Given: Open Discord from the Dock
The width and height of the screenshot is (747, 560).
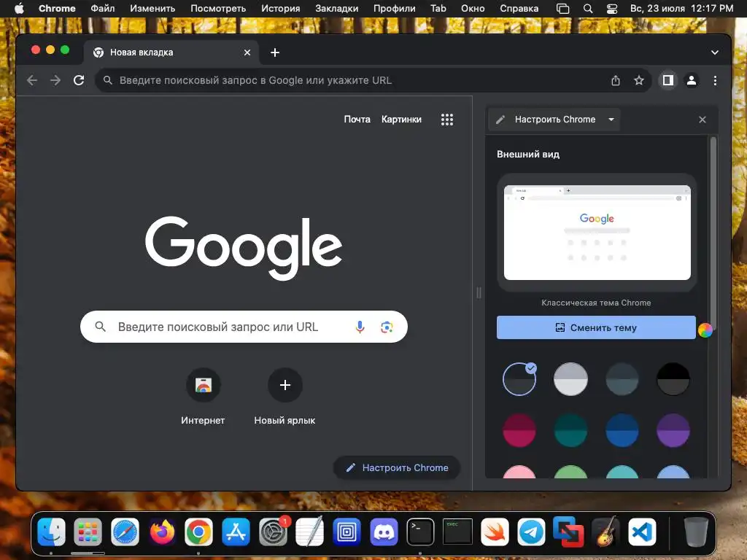Looking at the screenshot, I should (x=384, y=532).
